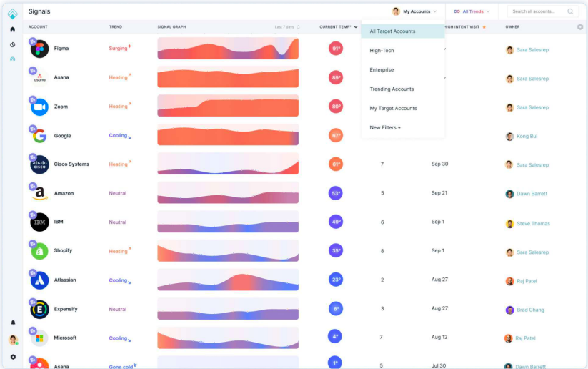Click the Cisco Systems logo
The width and height of the screenshot is (588, 369).
click(x=40, y=164)
